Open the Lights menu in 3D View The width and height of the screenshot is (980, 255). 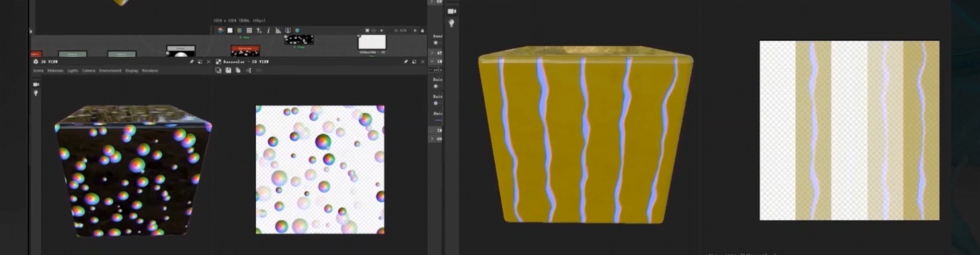[73, 71]
